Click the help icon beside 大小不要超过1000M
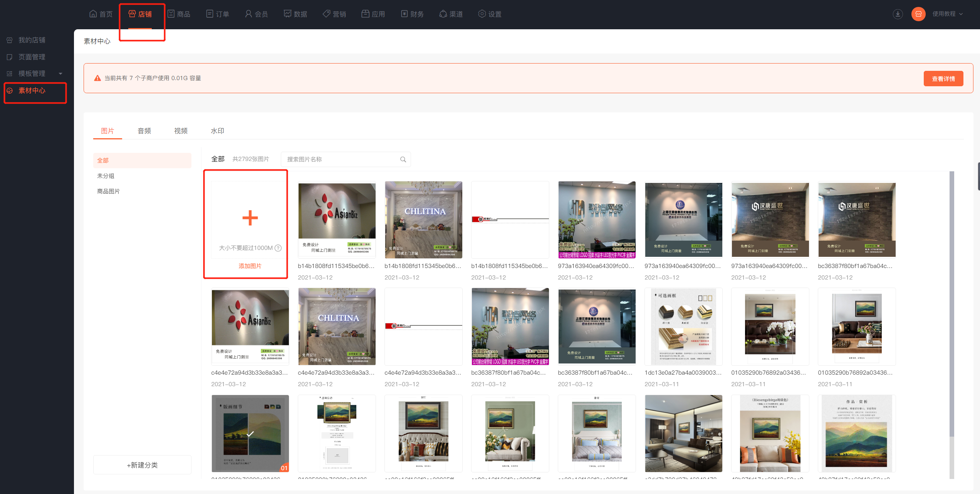 pyautogui.click(x=278, y=248)
